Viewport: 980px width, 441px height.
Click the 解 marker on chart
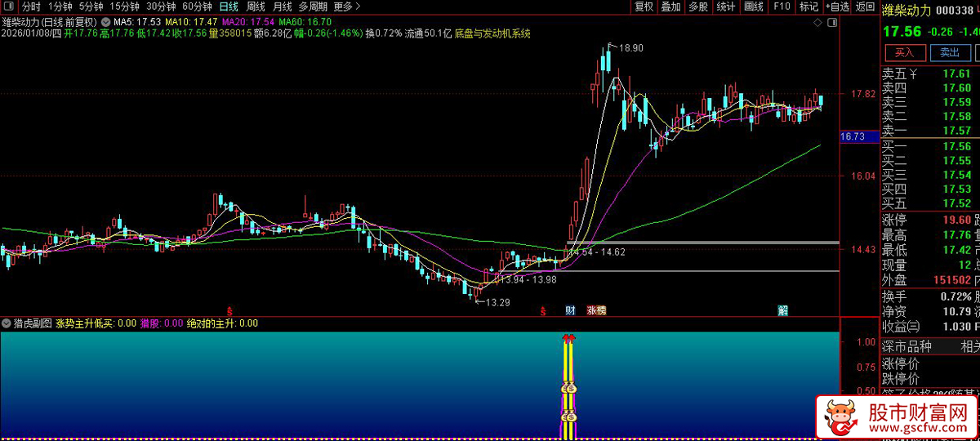(782, 310)
